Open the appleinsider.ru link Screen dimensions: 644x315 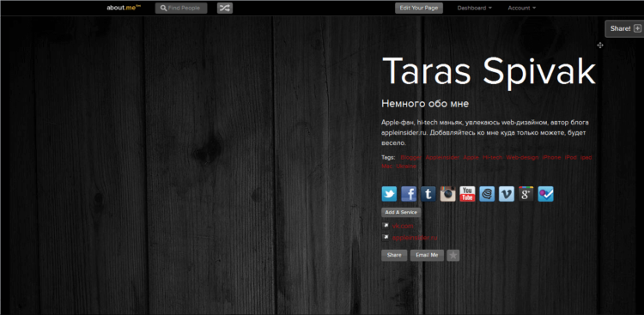tap(415, 238)
